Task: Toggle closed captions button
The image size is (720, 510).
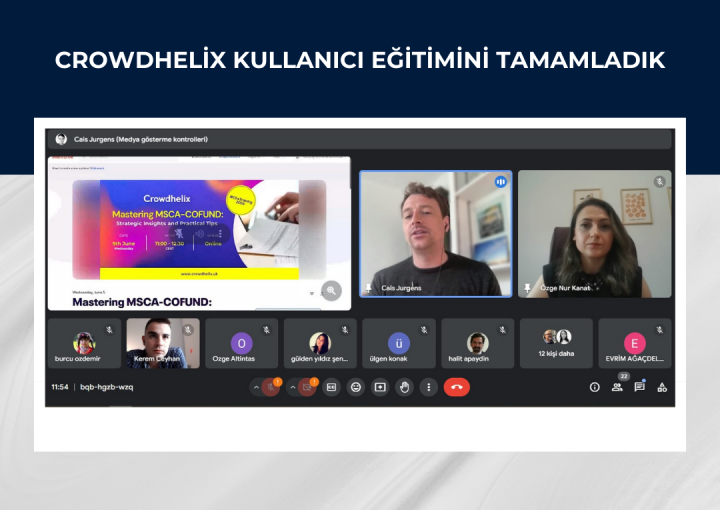Action: [332, 387]
